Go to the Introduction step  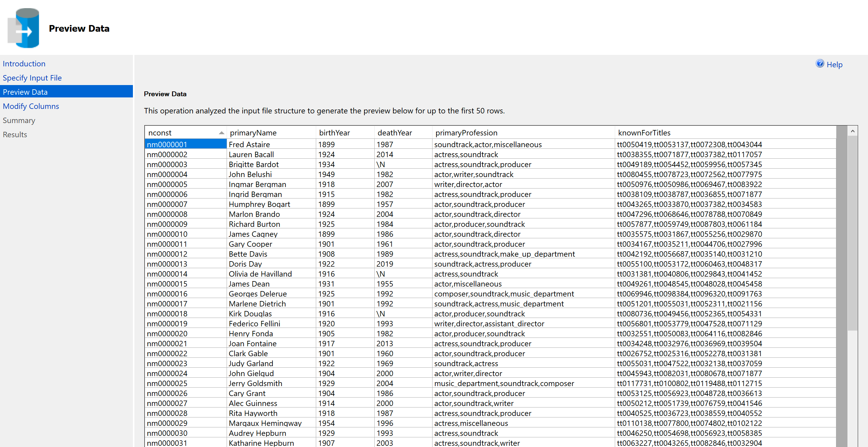24,64
